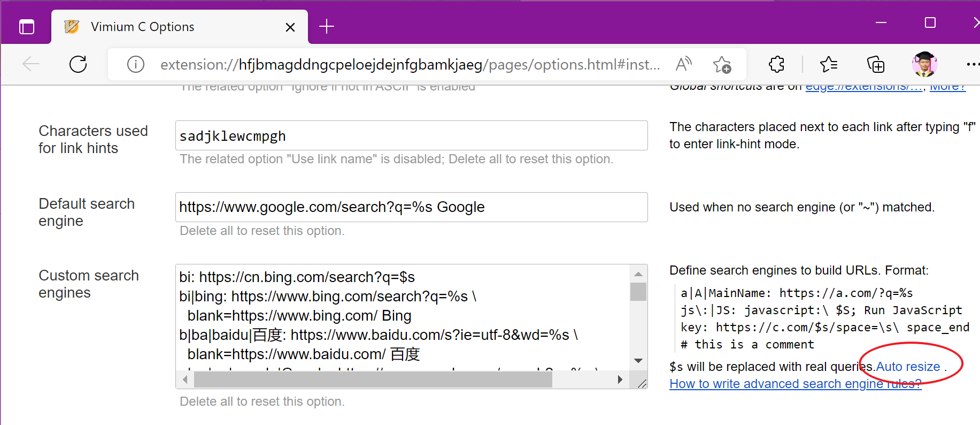Image resolution: width=980 pixels, height=425 pixels.
Task: Click the textarea horizontal scrollbar thumb
Action: 373,380
